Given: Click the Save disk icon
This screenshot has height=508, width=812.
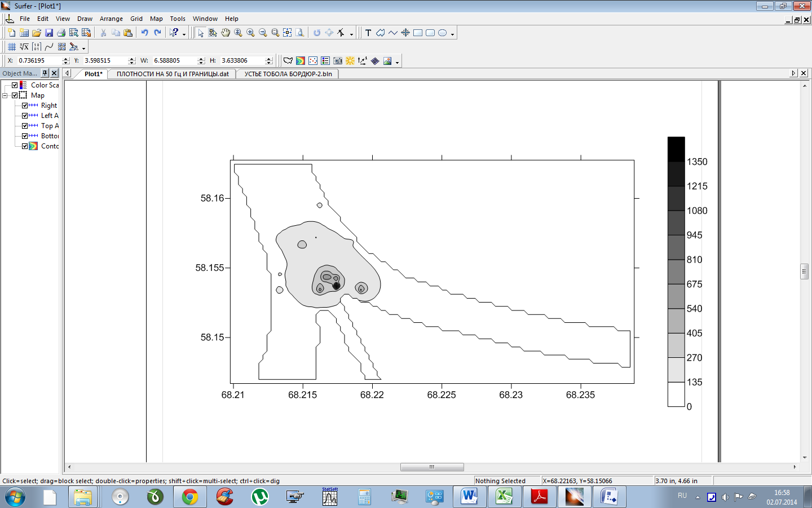Looking at the screenshot, I should [x=49, y=33].
